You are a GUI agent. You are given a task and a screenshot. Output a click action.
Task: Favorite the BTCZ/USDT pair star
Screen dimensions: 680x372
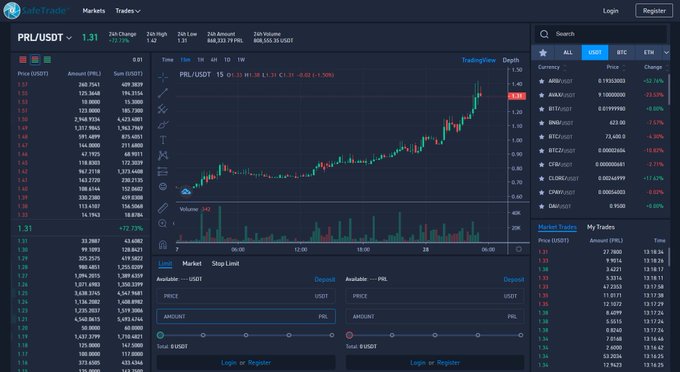541,150
